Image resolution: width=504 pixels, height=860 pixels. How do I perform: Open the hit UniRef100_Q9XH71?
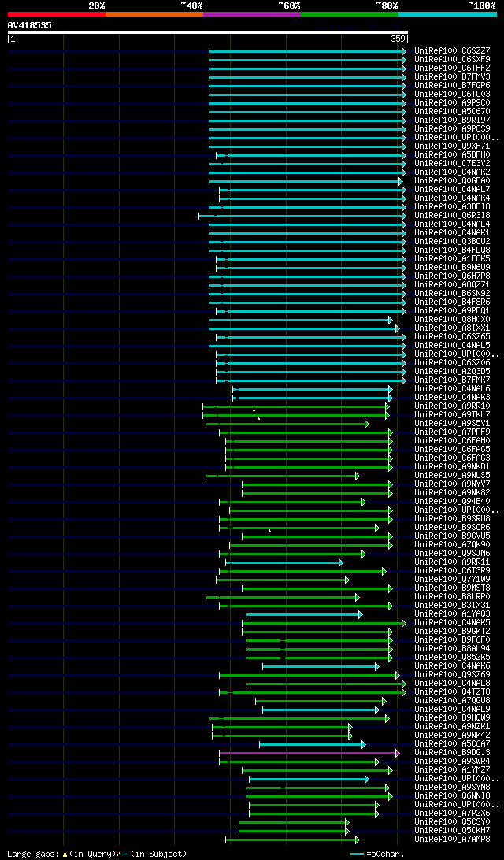pos(453,146)
